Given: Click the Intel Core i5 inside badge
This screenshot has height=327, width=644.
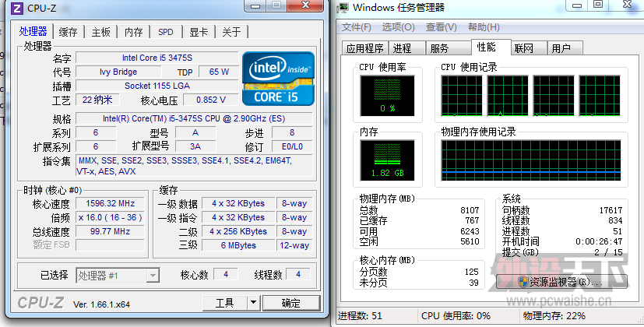Looking at the screenshot, I should click(279, 79).
